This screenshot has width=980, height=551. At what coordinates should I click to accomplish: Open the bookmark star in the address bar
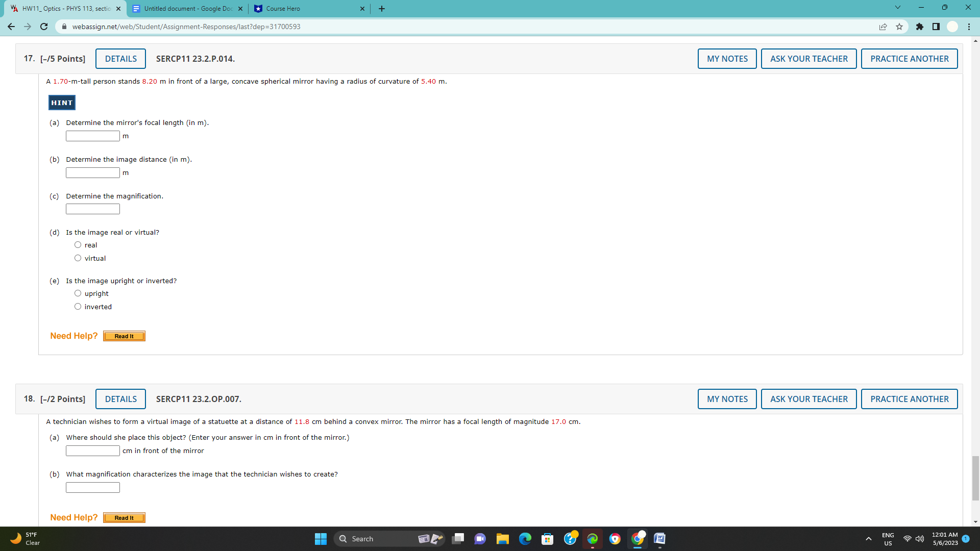(900, 27)
